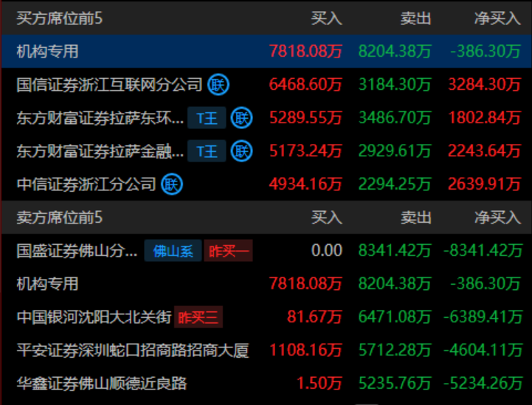Screen dimensions: 532x405
Task: Click the 昨买一 tag
Action: 228,251
